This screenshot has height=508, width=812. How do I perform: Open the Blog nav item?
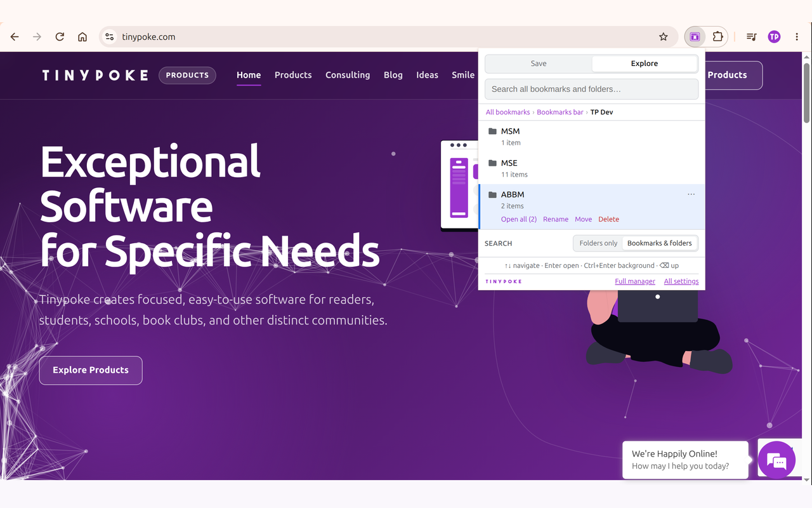pos(393,75)
